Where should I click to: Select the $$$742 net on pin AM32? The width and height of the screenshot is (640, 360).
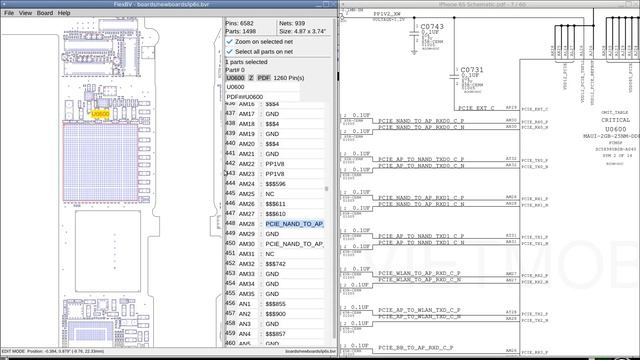coord(276,264)
